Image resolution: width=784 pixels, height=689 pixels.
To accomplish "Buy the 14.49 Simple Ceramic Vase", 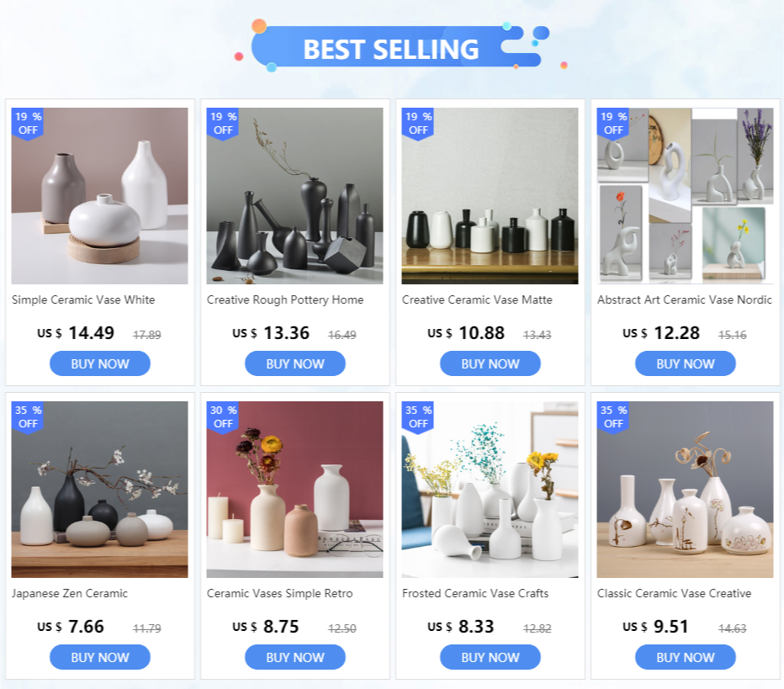I will tap(100, 363).
